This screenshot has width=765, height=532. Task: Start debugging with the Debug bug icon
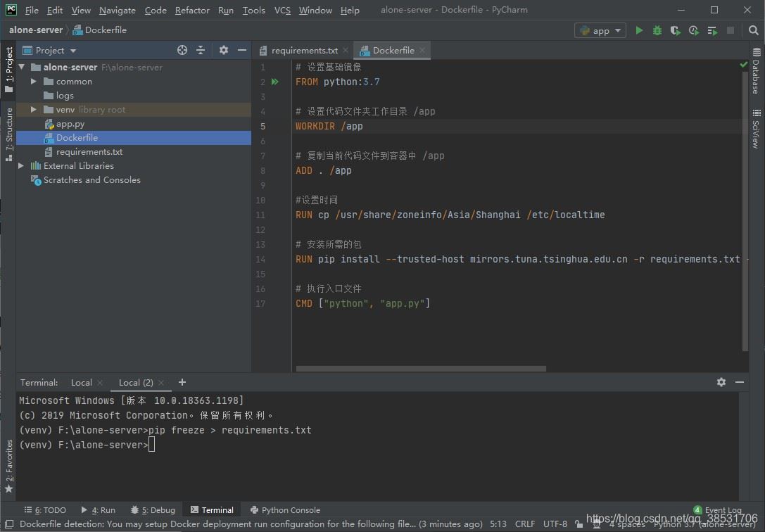pos(657,30)
